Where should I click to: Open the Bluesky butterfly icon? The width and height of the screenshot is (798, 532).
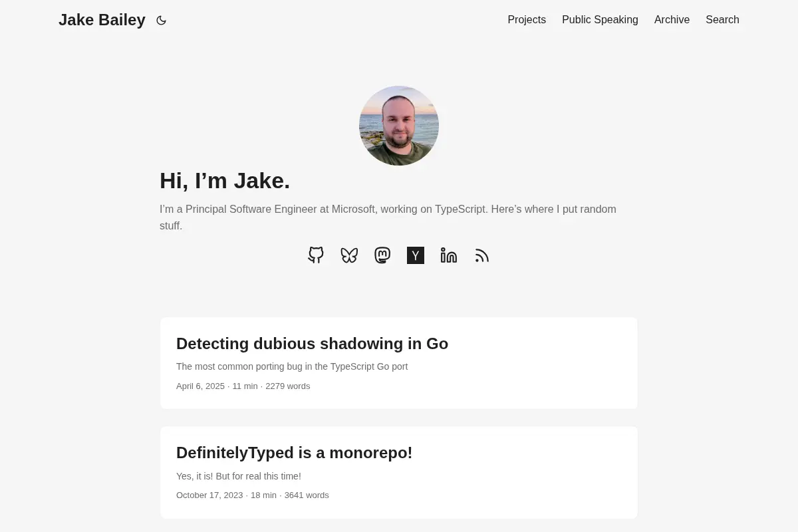point(349,255)
